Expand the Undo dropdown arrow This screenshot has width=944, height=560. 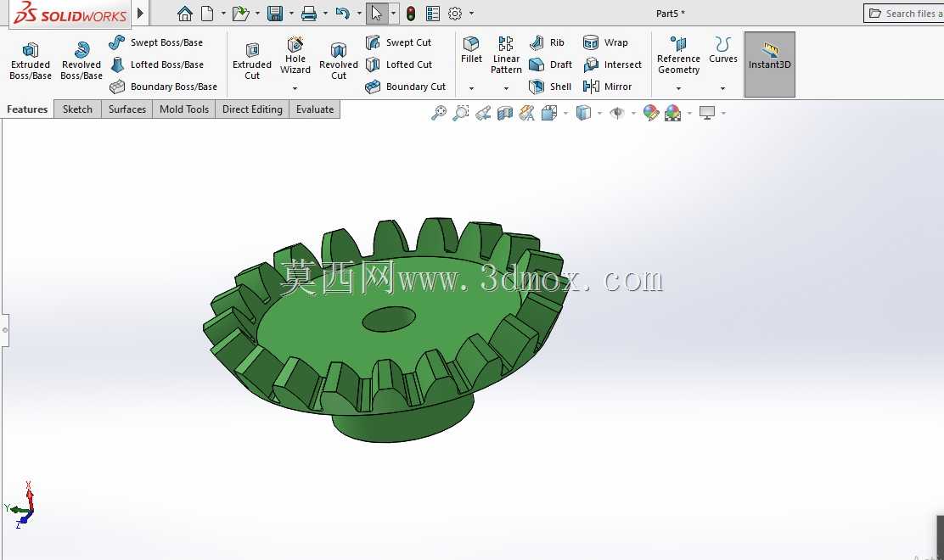coord(359,14)
